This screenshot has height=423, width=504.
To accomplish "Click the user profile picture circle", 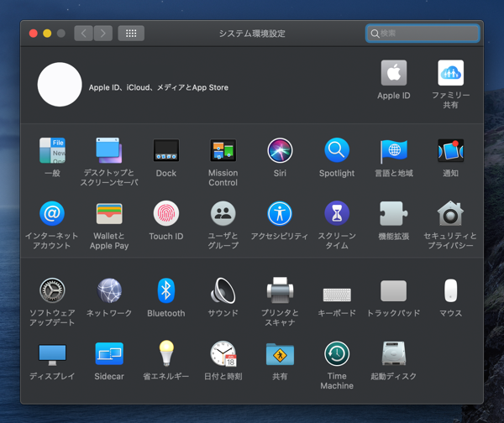I will pos(60,85).
